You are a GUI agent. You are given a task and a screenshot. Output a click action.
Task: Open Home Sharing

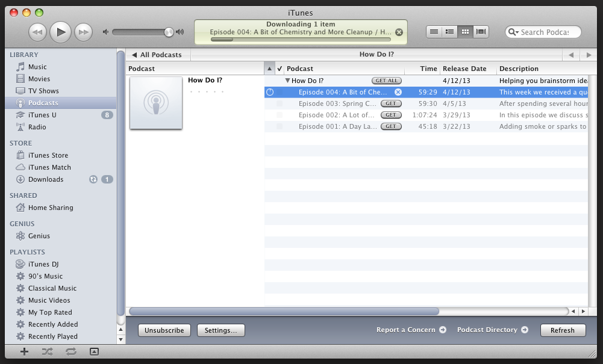(x=51, y=208)
